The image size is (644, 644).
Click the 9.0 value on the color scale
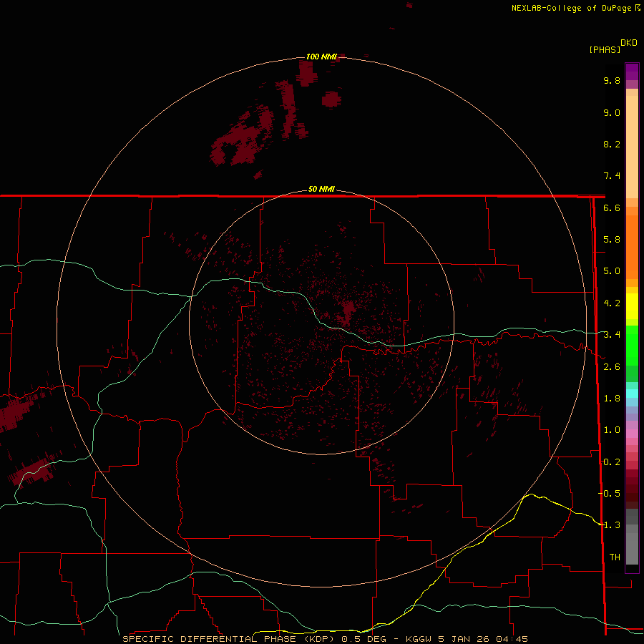(612, 112)
